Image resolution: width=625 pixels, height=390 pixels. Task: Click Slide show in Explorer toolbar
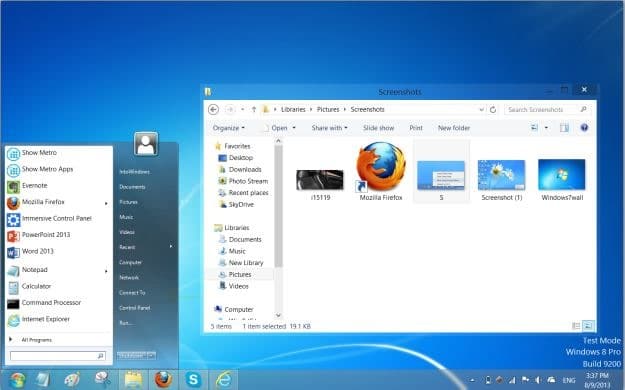(378, 128)
